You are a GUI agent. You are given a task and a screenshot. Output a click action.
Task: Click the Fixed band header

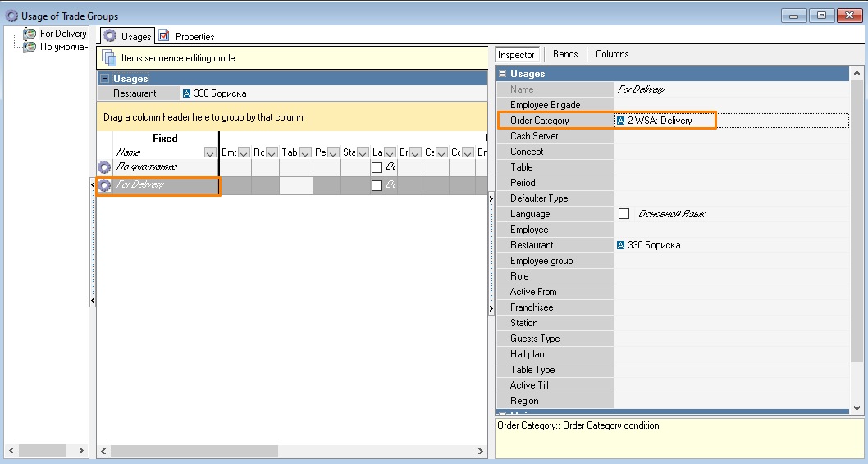(x=165, y=139)
